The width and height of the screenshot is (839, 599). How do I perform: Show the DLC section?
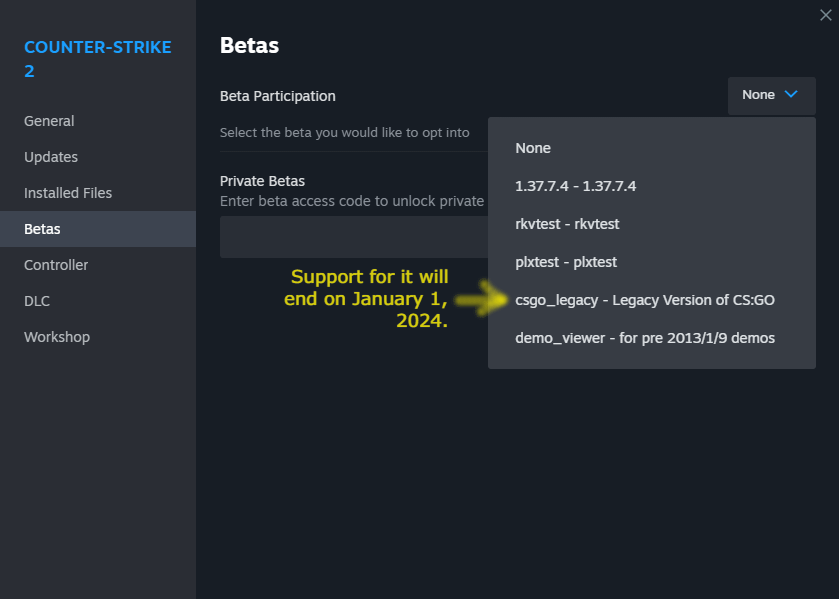(37, 301)
